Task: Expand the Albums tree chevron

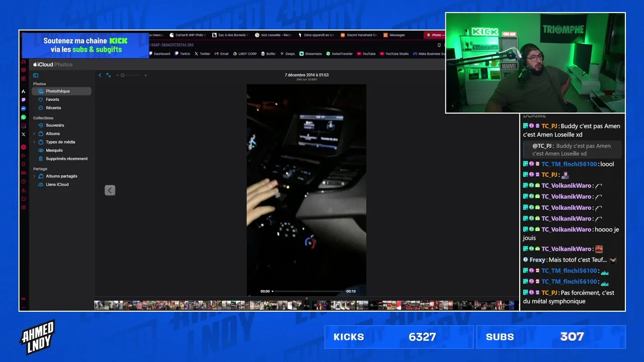Action: (34, 134)
